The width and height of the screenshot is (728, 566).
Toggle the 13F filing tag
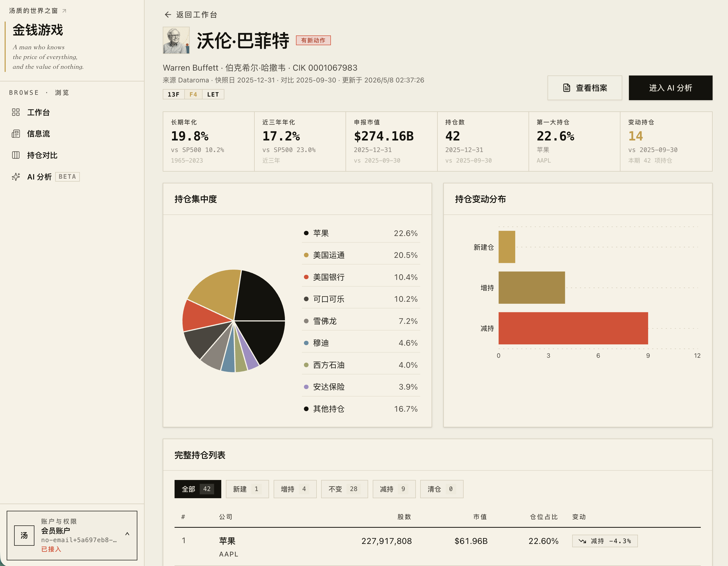pos(174,95)
